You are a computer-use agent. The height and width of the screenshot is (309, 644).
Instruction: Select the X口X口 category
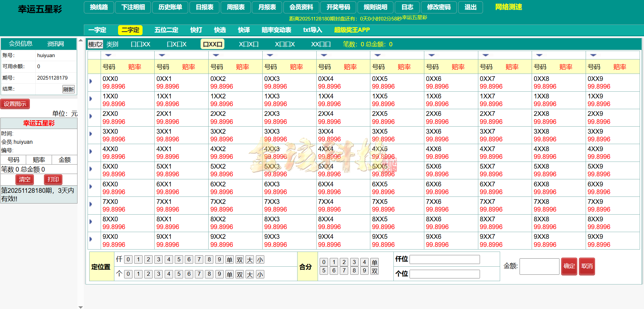tap(249, 44)
